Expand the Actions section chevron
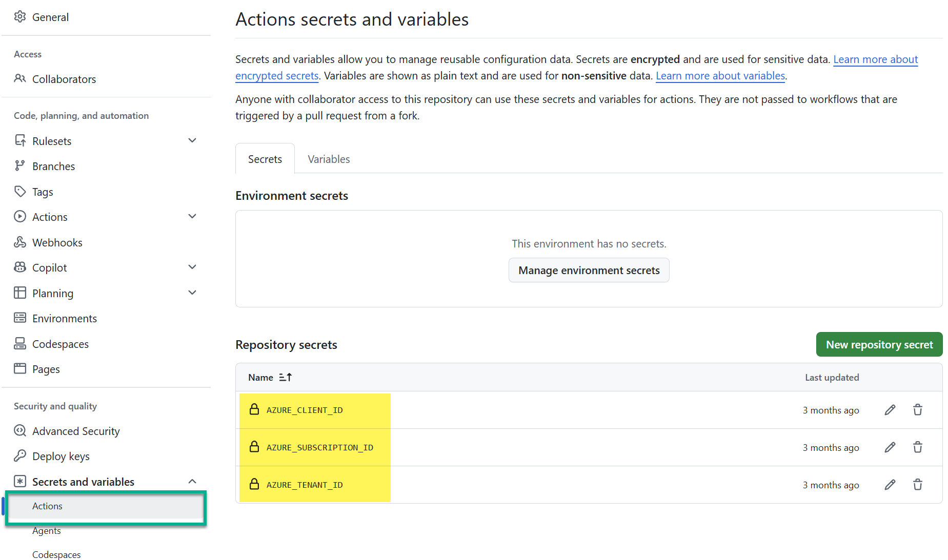 click(x=192, y=216)
